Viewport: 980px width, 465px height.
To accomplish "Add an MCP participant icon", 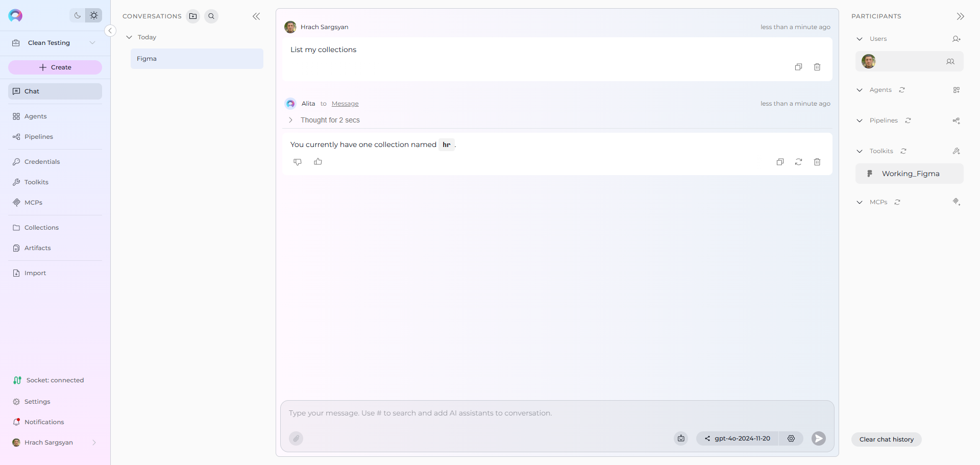I will point(957,202).
